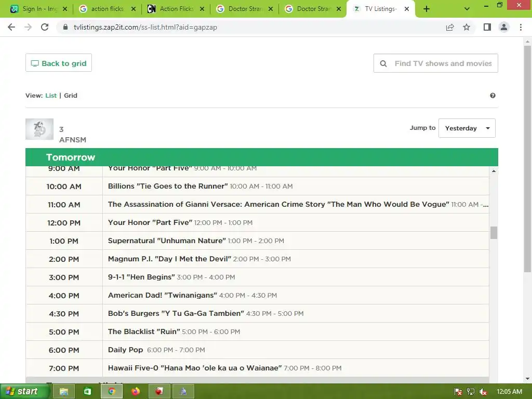
Task: Click listings scrollbar up arrow
Action: click(x=494, y=171)
